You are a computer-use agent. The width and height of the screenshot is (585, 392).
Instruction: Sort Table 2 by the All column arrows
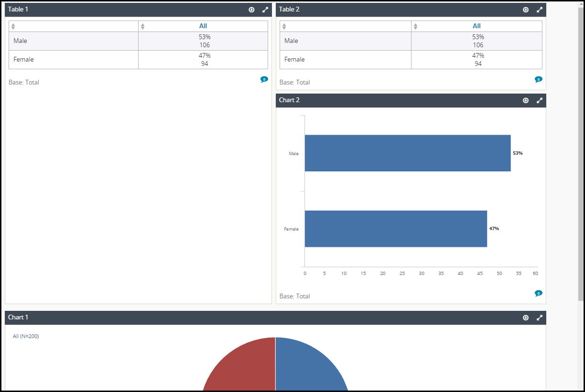pos(415,26)
